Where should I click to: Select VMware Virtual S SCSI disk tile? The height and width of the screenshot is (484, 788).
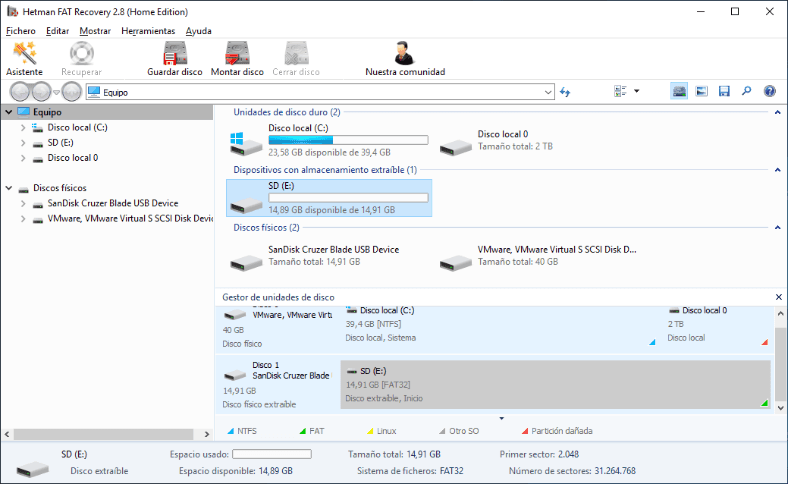[x=538, y=256]
